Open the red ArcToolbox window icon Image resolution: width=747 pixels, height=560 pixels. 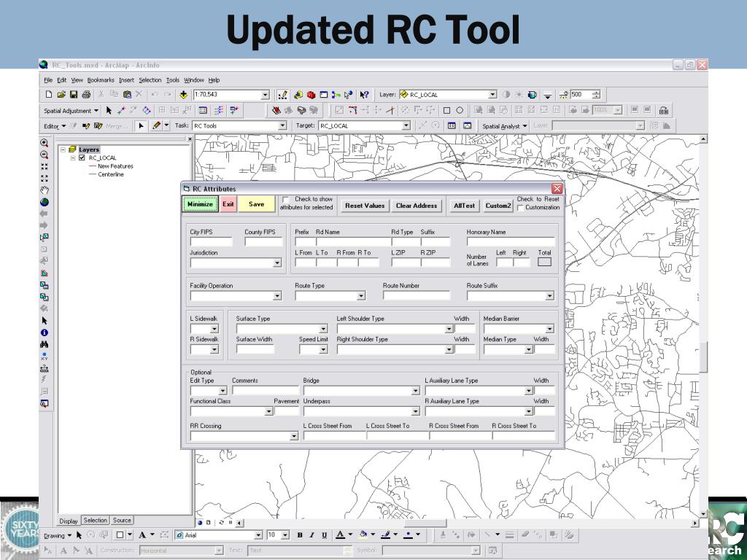point(311,95)
